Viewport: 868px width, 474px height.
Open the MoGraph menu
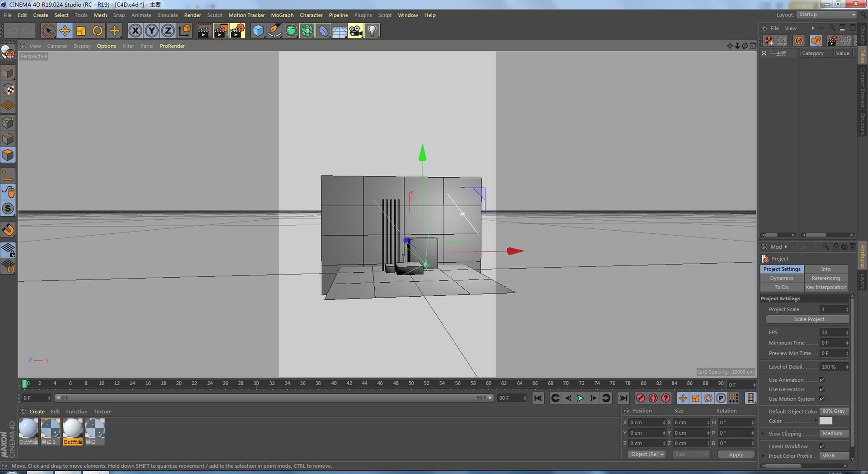(x=282, y=15)
